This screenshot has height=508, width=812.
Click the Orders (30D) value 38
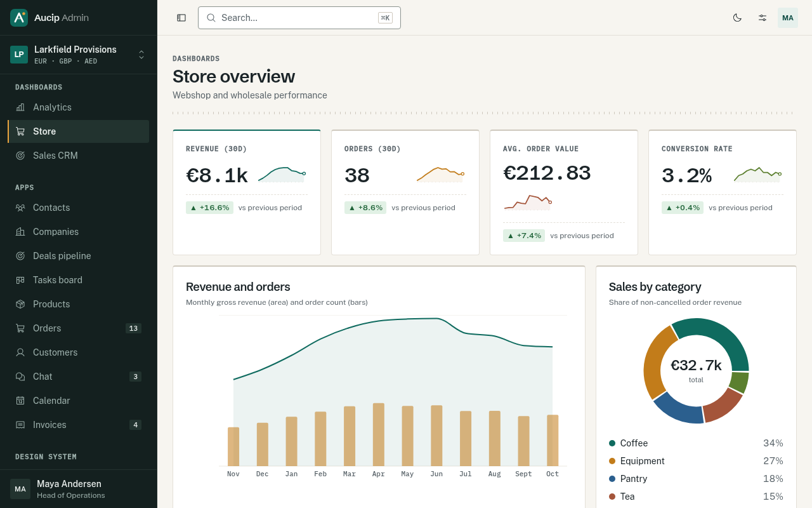357,176
